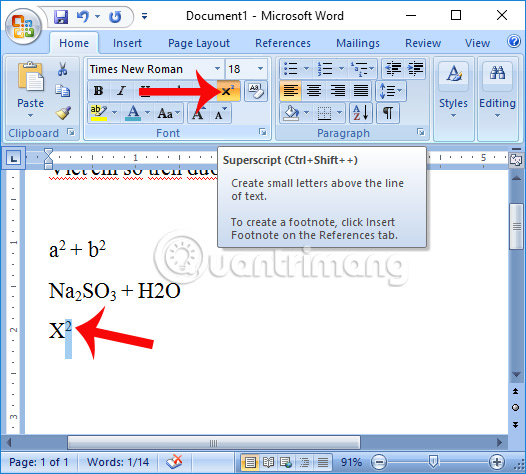526x474 pixels.
Task: Cut the selected text
Action: (62, 69)
